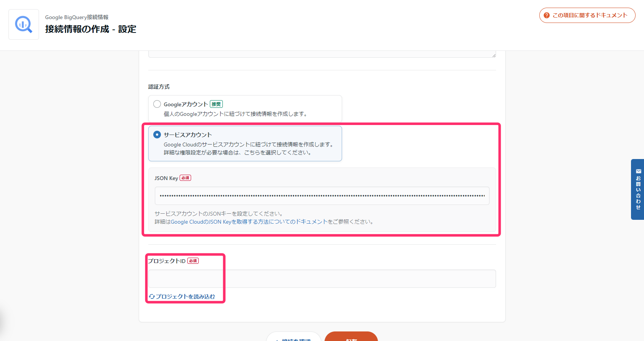Click the BigQuery magnifier logo icon
644x341 pixels.
point(24,24)
